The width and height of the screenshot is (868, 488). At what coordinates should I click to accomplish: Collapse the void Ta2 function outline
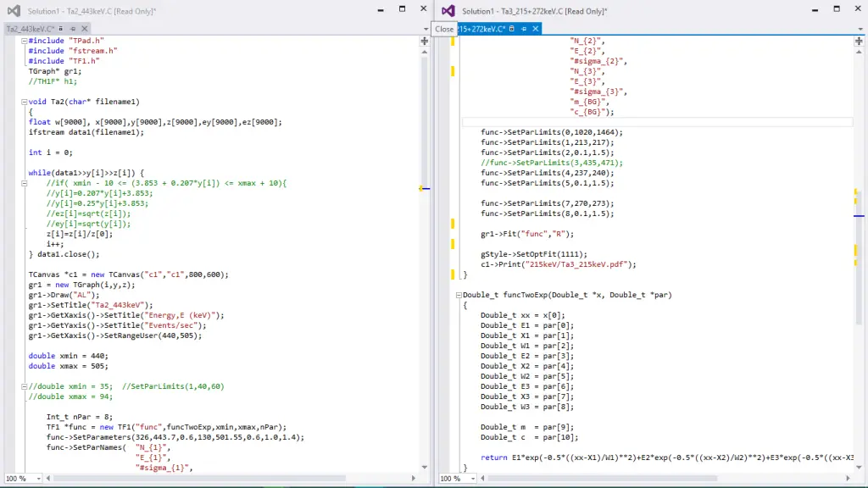pos(24,102)
